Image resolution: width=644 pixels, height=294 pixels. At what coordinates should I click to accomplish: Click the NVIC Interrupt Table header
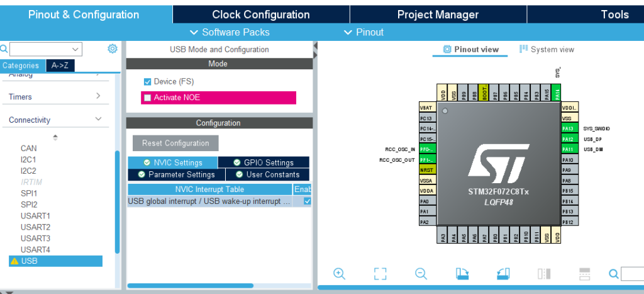[209, 189]
